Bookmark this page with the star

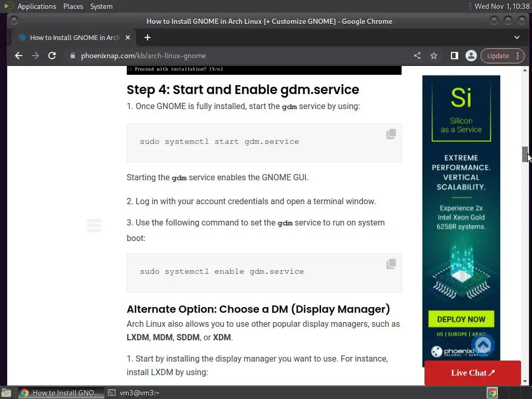coord(434,56)
